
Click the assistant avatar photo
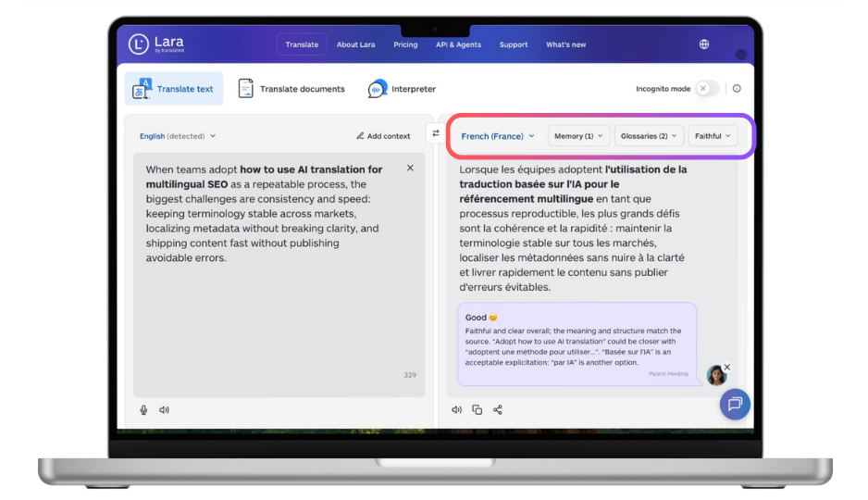716,375
